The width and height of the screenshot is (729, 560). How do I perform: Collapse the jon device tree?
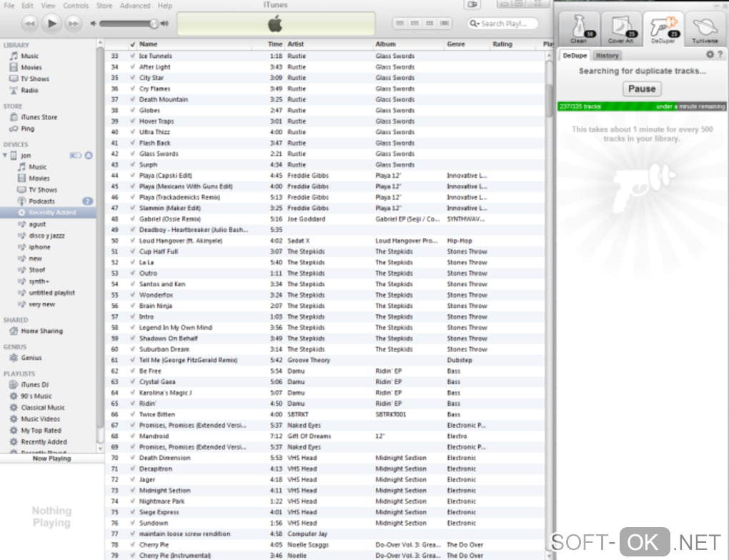tap(5, 155)
